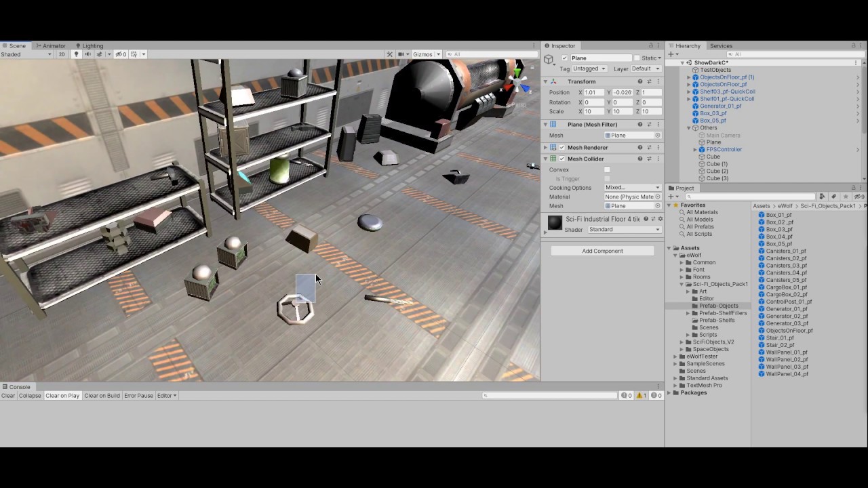The height and width of the screenshot is (488, 868).
Task: Select the Console tab
Action: tap(16, 387)
